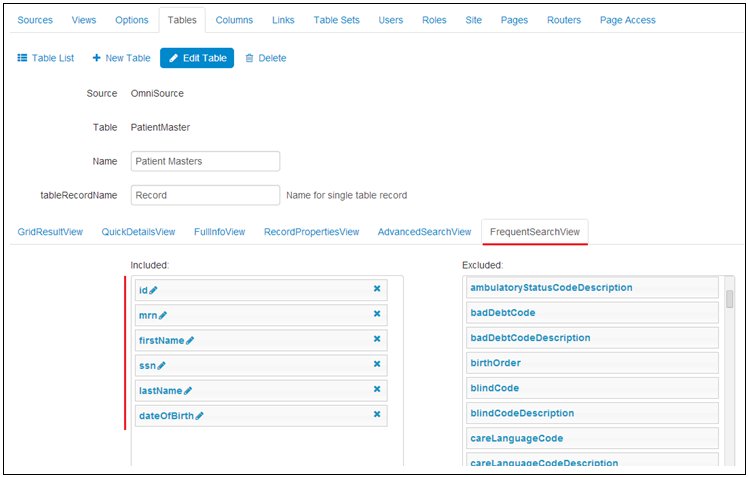Remove ssn field with its X icon
This screenshot has height=477, width=748.
pos(377,365)
